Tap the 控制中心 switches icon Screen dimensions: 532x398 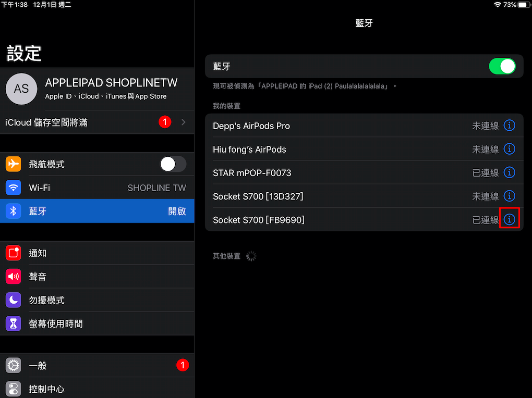pyautogui.click(x=13, y=389)
